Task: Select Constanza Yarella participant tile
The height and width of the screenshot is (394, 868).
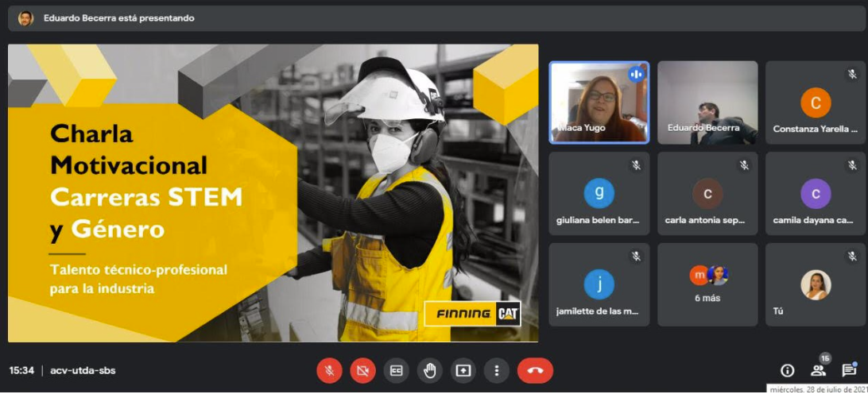Action: click(816, 102)
